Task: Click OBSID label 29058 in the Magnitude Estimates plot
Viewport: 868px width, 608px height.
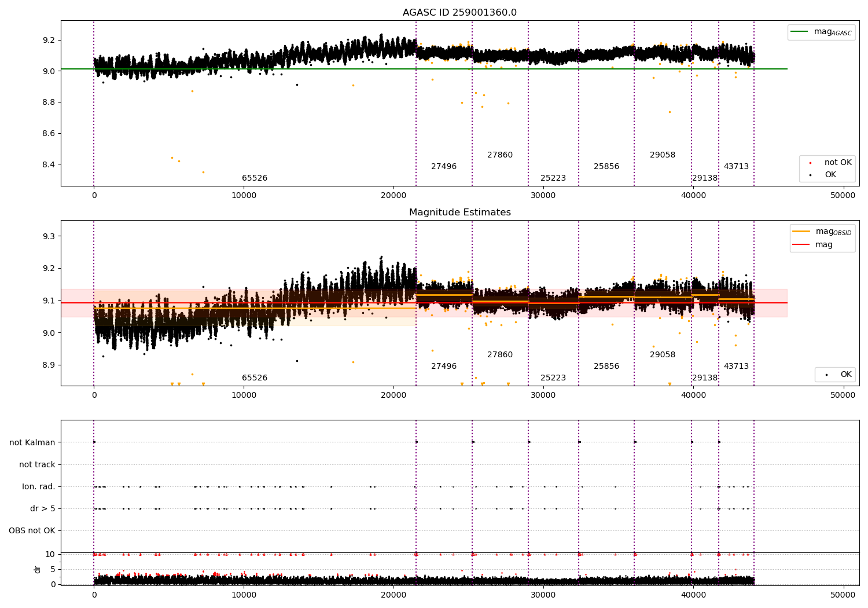Action: coord(663,355)
